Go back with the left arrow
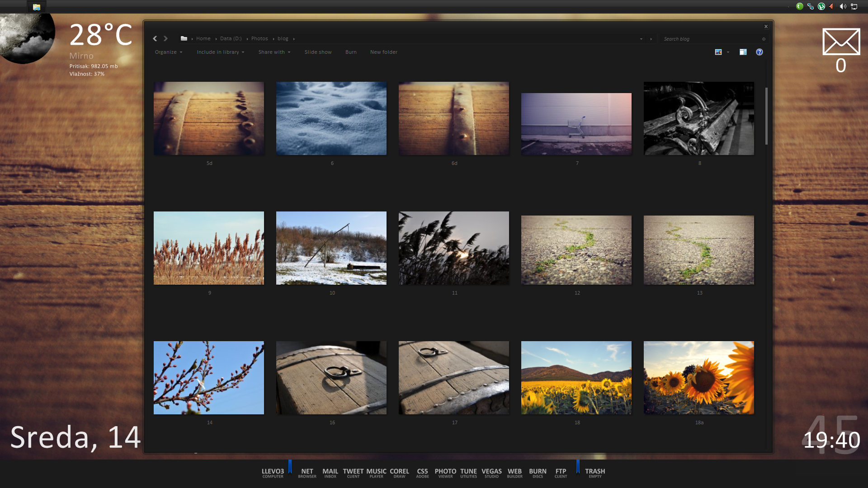Screen dimensions: 868x488 click(x=155, y=39)
